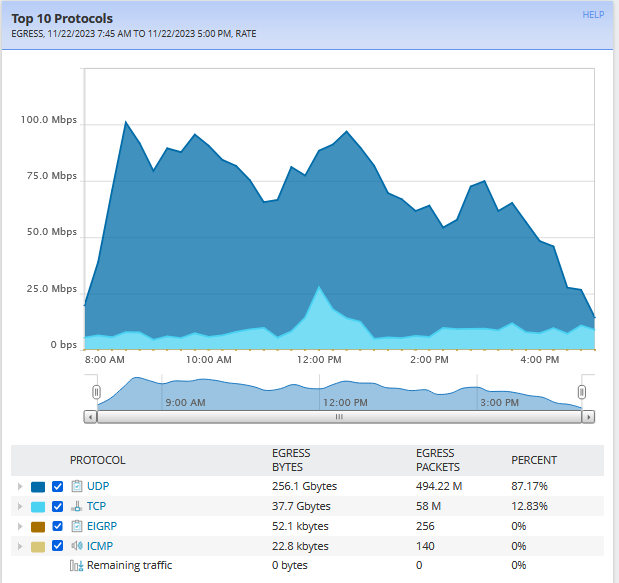The width and height of the screenshot is (619, 583).
Task: Click the 256.1 Gbytes value
Action: pyautogui.click(x=304, y=486)
